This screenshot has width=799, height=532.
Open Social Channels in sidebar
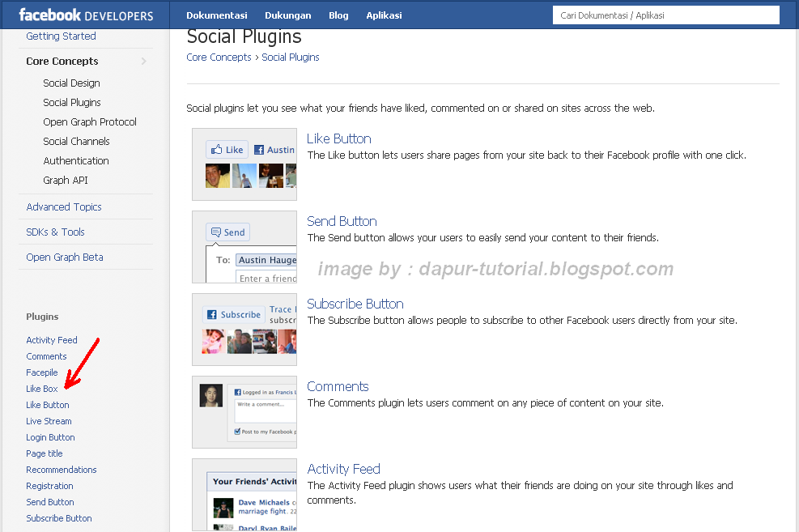point(76,141)
